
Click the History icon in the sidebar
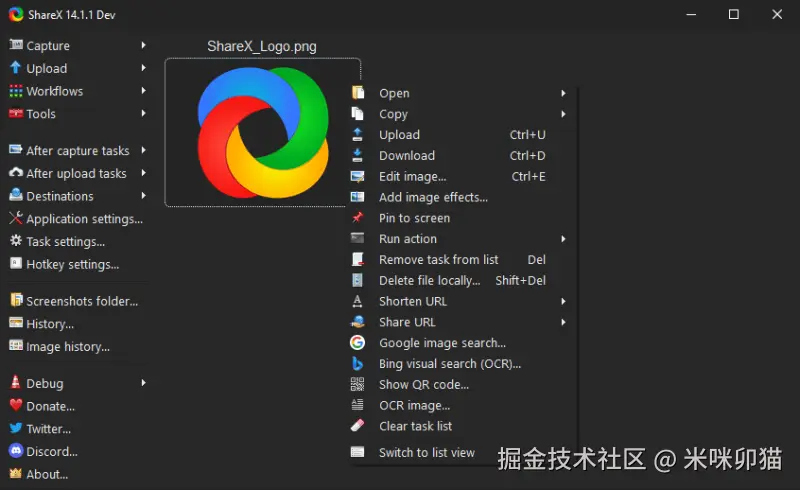pyautogui.click(x=16, y=323)
